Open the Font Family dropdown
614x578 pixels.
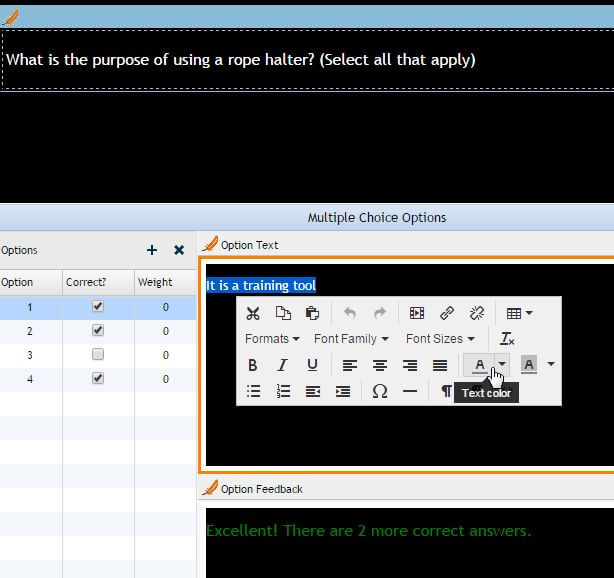coord(351,339)
